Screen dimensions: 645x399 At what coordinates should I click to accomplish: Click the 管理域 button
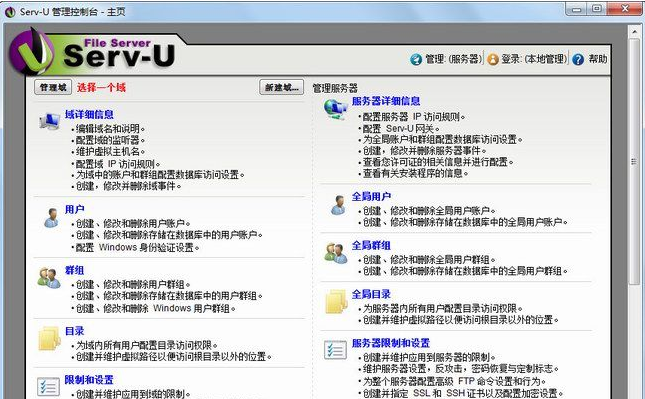point(53,87)
